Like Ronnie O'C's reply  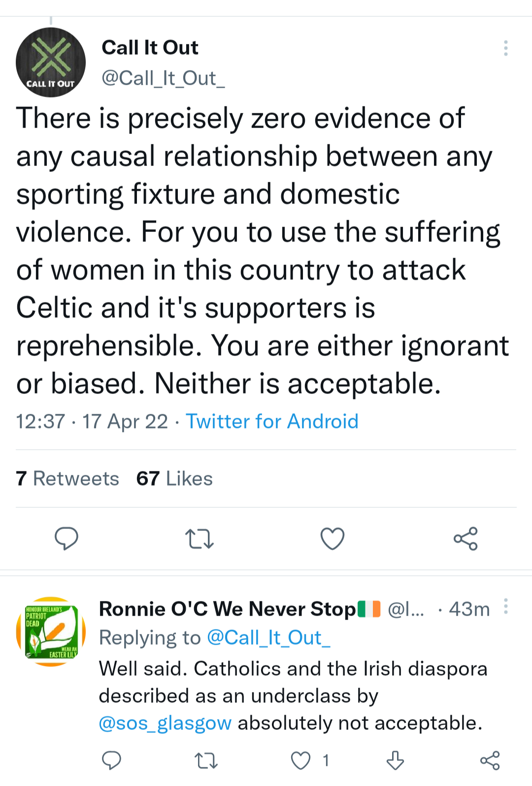tap(301, 760)
